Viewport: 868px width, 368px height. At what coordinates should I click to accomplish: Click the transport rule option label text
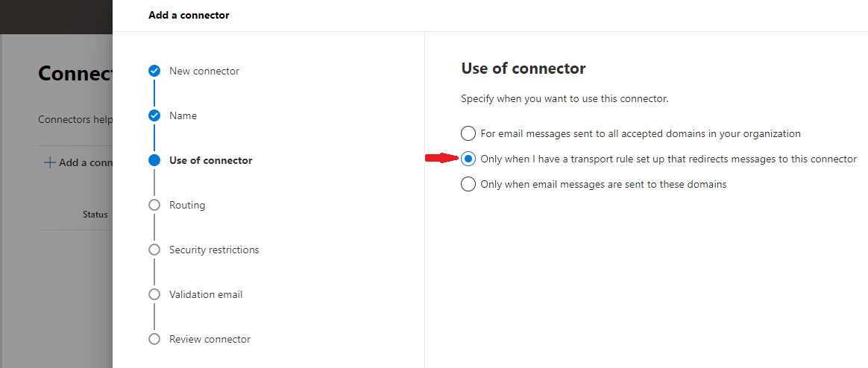(x=669, y=159)
